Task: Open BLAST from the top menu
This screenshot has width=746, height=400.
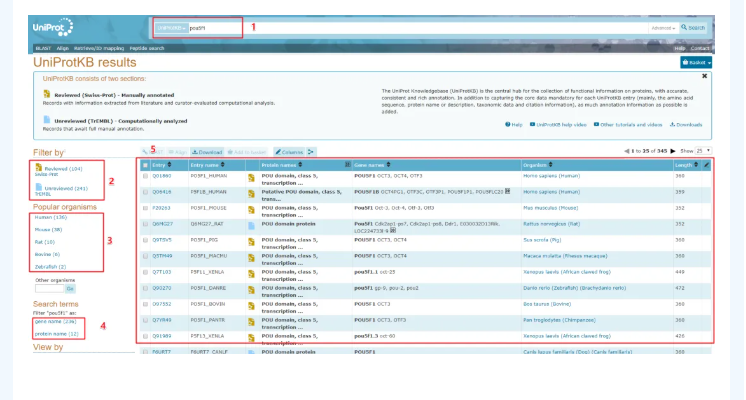Action: pyautogui.click(x=43, y=48)
